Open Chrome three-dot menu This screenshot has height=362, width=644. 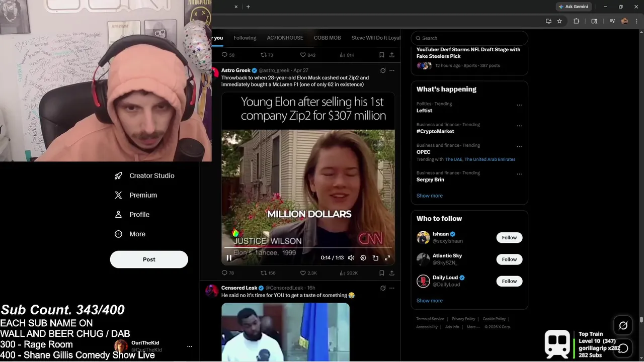(x=636, y=21)
